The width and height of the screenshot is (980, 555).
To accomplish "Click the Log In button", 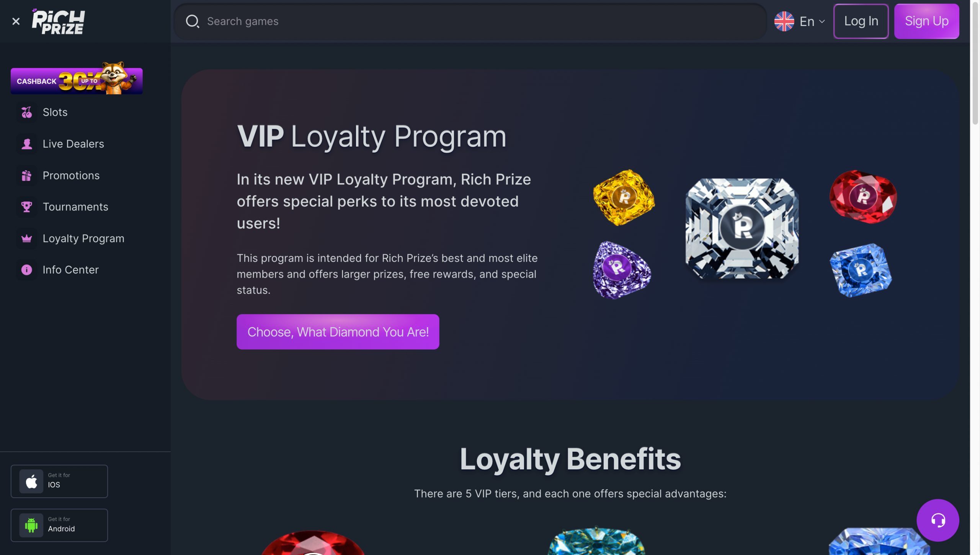I will click(861, 21).
